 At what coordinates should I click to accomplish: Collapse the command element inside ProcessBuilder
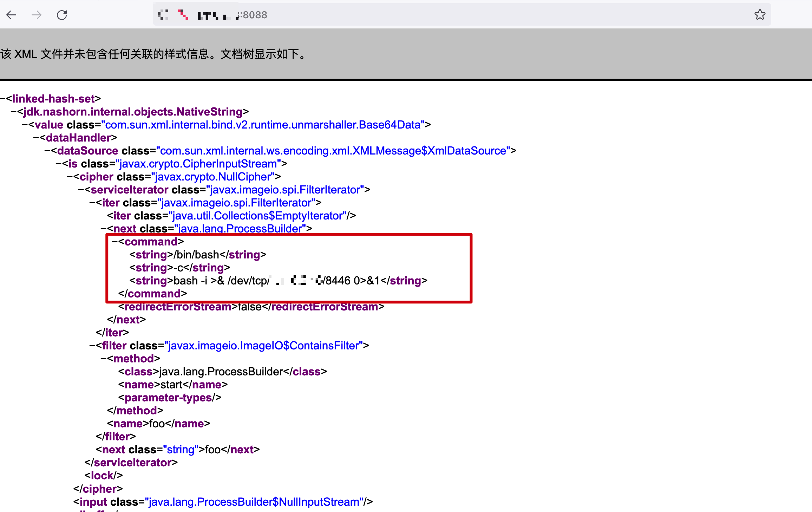click(114, 242)
